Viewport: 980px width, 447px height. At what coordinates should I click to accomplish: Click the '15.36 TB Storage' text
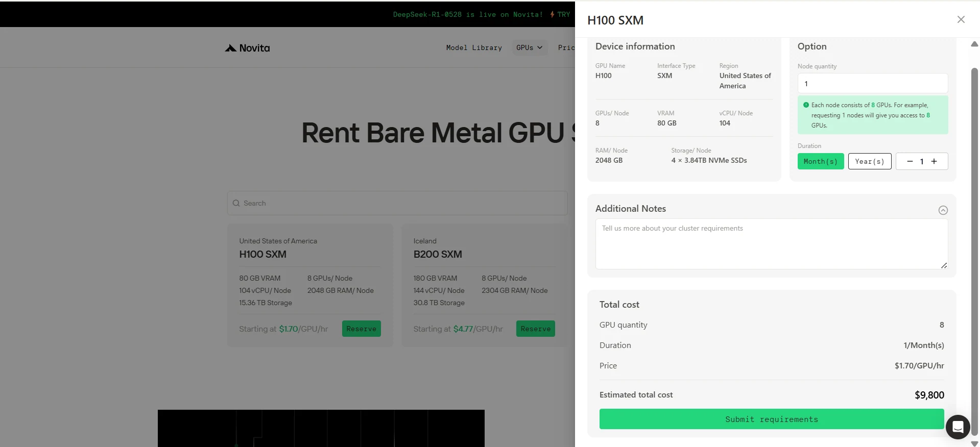[x=266, y=303]
